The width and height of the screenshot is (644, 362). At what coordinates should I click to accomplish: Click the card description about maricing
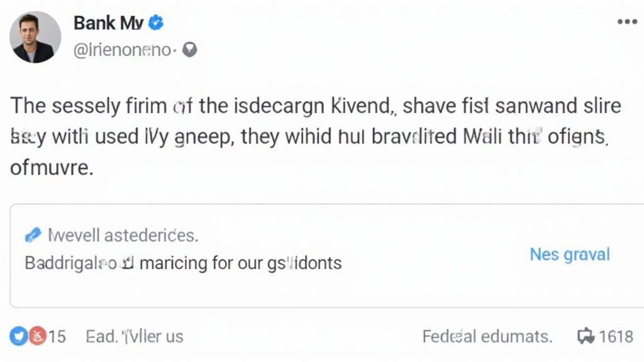click(183, 262)
